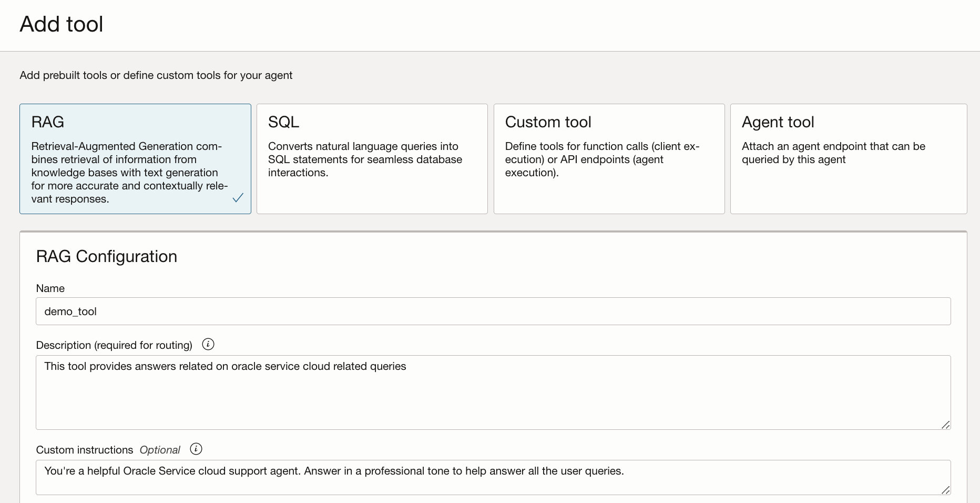Choose the SQL tool type card

click(x=372, y=158)
